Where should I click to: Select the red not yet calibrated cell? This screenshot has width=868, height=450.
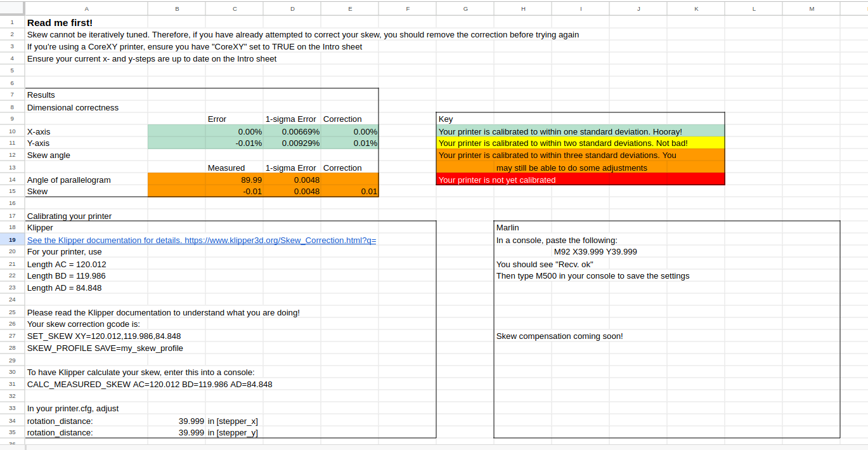point(580,180)
